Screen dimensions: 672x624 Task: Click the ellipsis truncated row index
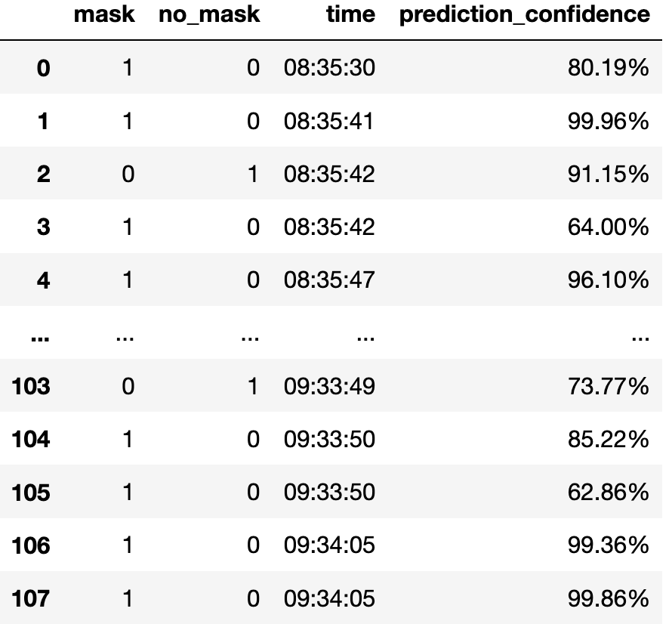click(x=35, y=337)
